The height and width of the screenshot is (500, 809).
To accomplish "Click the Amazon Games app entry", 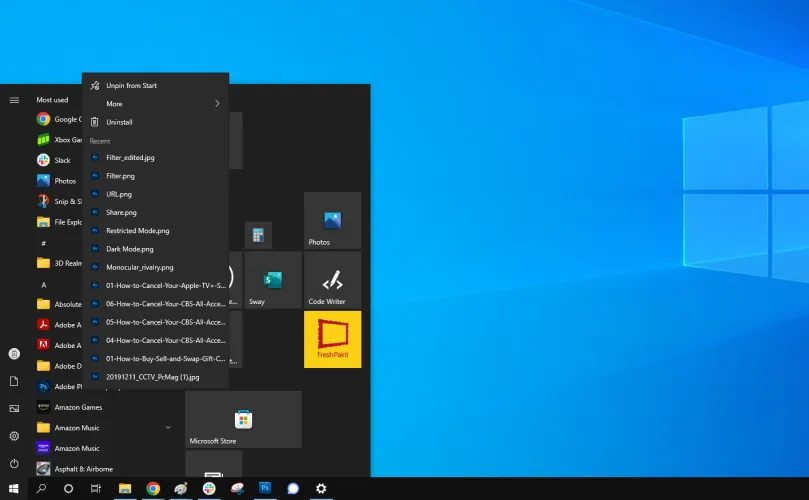I will coord(78,407).
